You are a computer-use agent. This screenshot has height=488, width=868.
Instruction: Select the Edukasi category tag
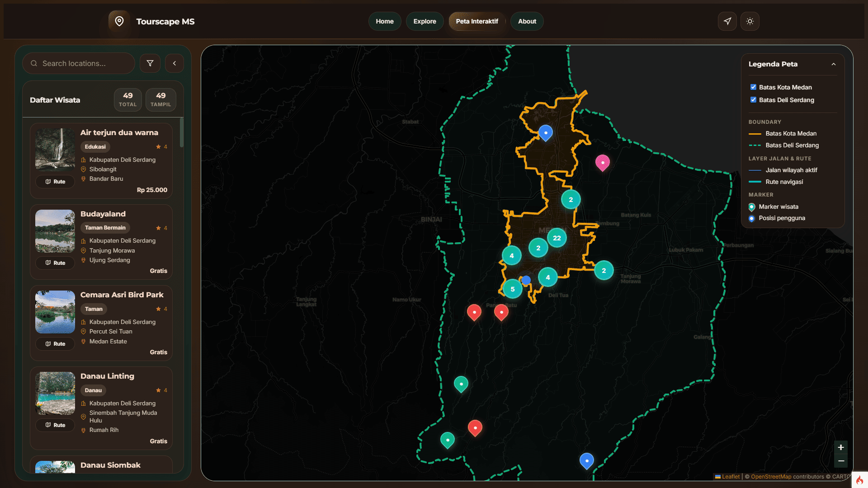point(95,147)
